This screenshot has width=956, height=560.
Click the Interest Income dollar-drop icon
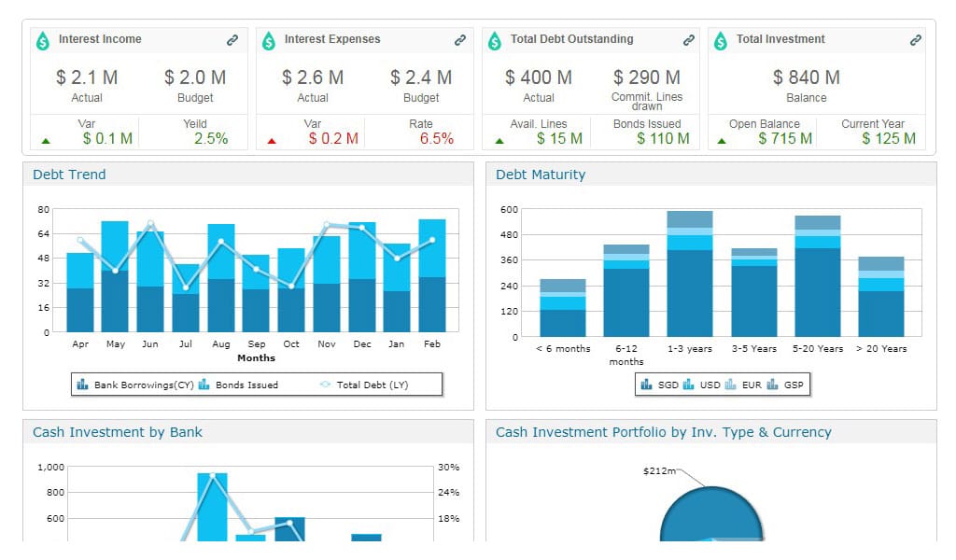(43, 41)
